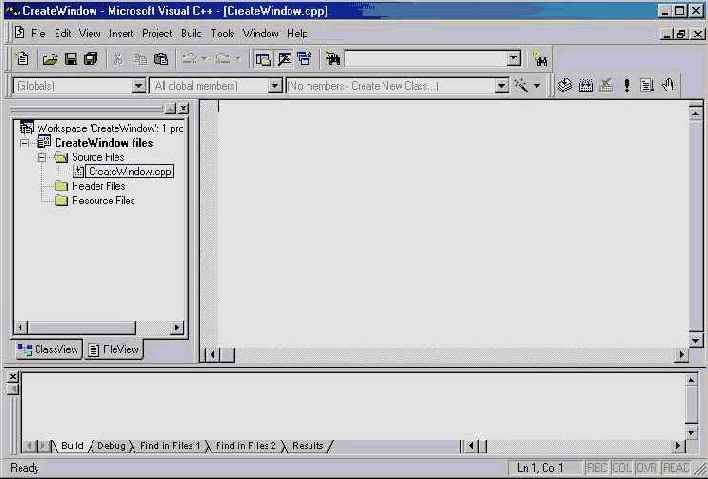The width and height of the screenshot is (708, 479).
Task: Switch to the Debug output tab
Action: point(111,445)
